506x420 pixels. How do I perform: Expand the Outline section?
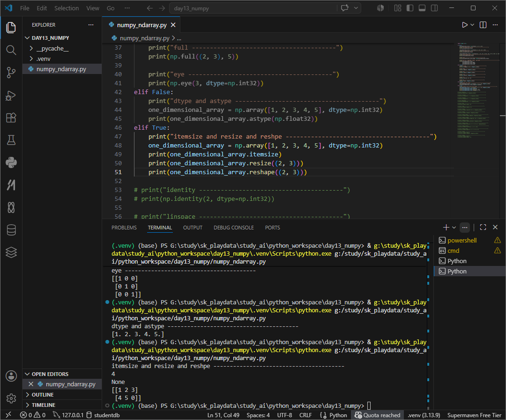(62, 395)
